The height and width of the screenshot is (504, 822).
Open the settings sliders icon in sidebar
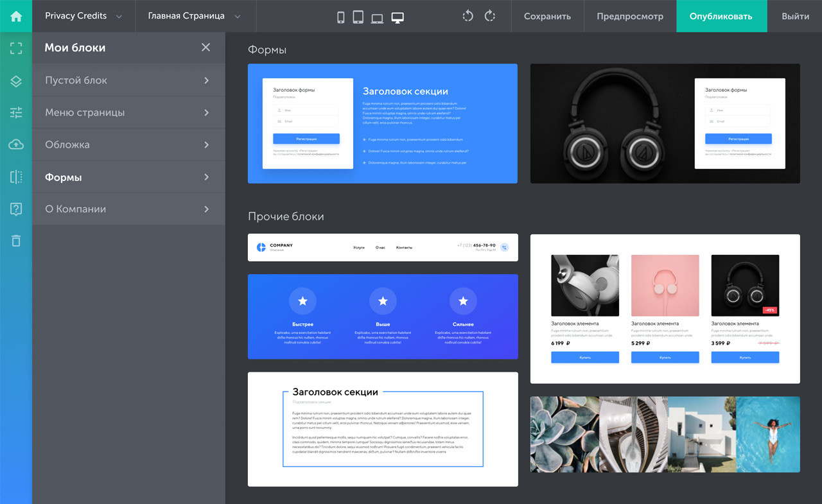[16, 113]
